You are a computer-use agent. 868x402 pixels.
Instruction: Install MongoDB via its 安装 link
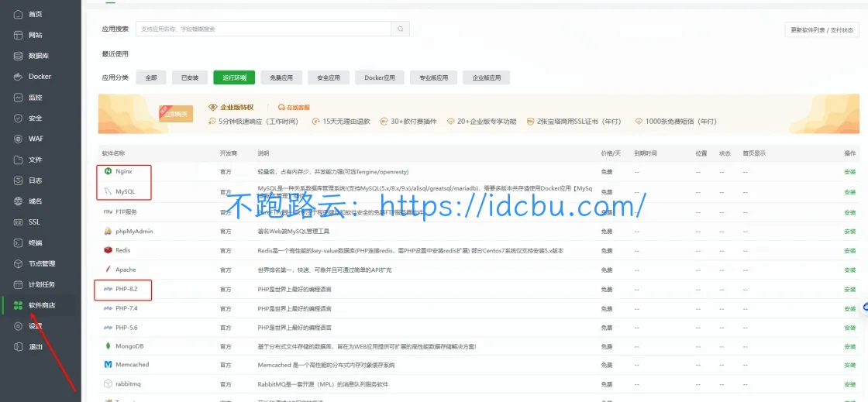[849, 347]
